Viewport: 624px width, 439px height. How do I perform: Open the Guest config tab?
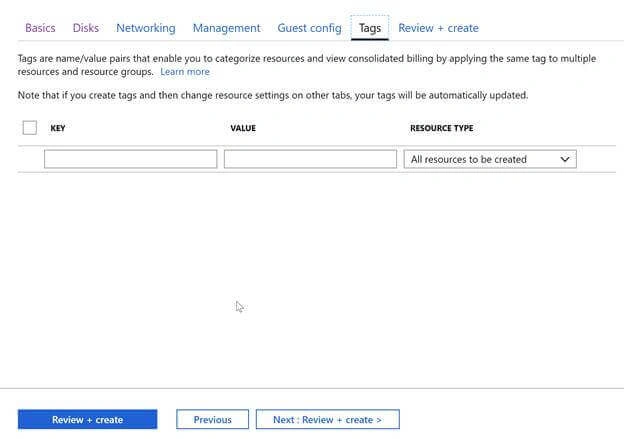pos(309,28)
